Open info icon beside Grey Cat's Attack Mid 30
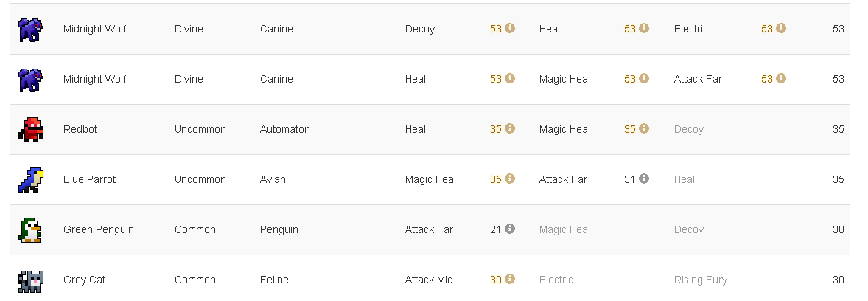Viewport: 868px width, 301px height. pyautogui.click(x=510, y=279)
